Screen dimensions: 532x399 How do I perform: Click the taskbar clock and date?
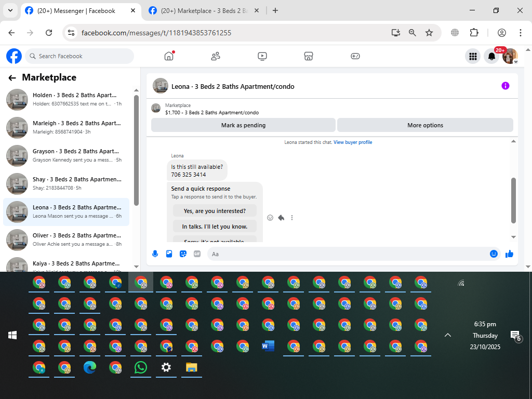(485, 335)
